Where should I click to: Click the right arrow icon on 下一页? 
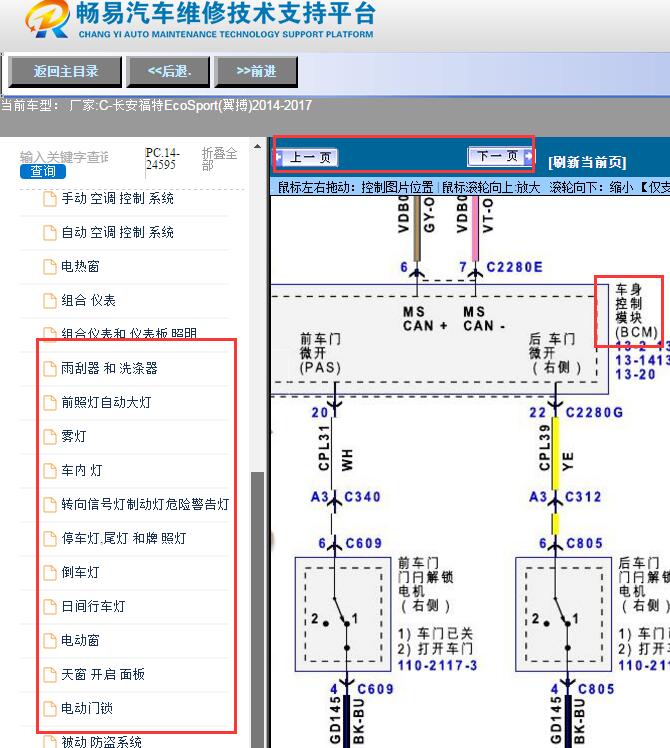coord(528,156)
